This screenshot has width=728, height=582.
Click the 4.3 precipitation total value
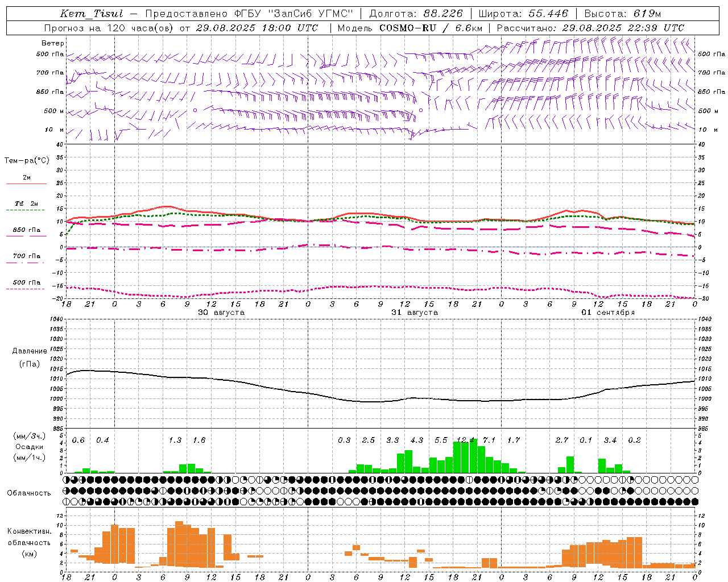click(417, 440)
